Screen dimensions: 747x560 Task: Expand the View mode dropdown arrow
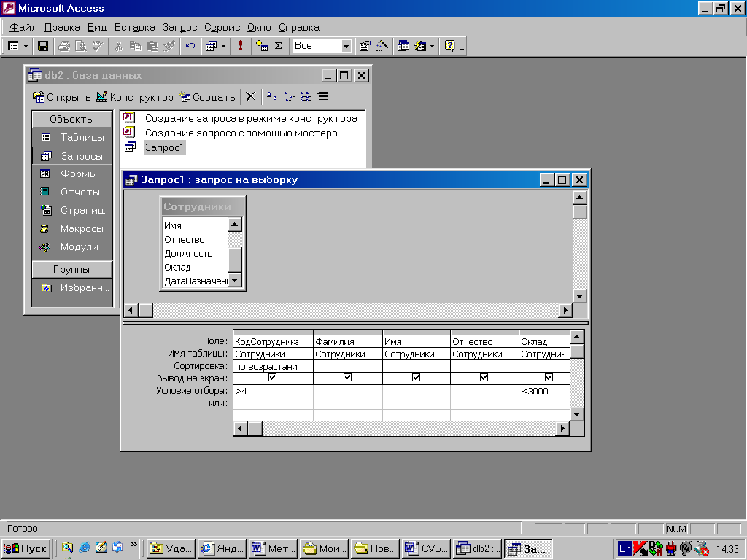(26, 46)
